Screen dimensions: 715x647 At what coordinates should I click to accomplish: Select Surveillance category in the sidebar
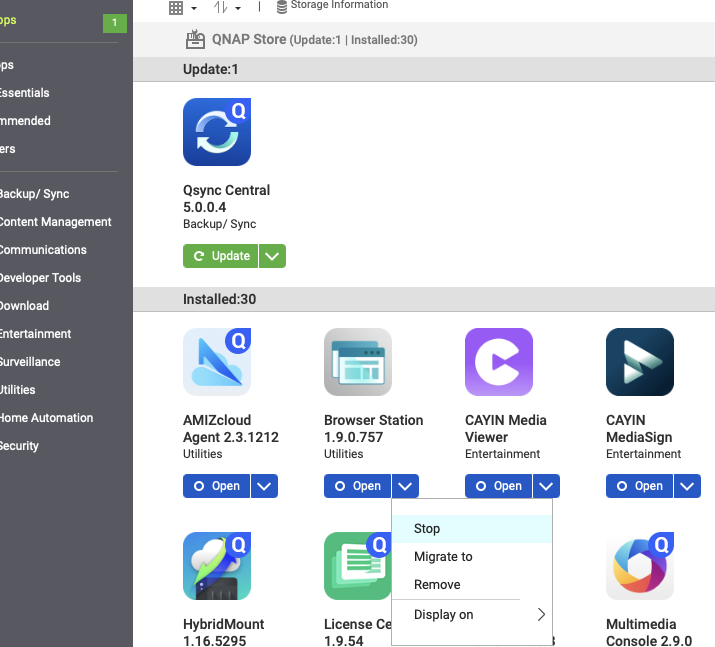click(x=30, y=362)
